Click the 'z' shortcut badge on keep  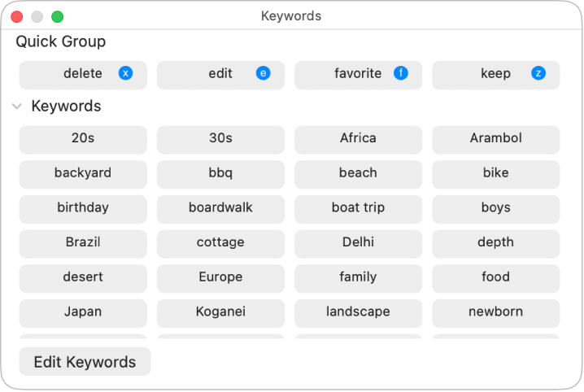point(538,73)
